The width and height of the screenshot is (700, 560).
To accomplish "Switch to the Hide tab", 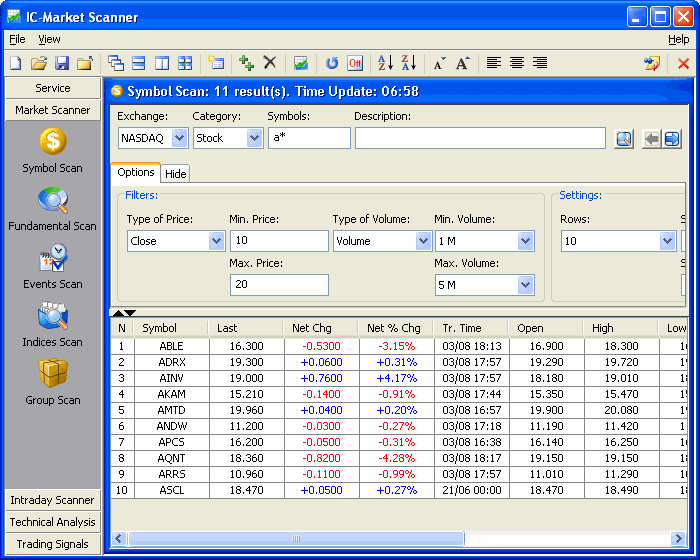I will coord(175,174).
